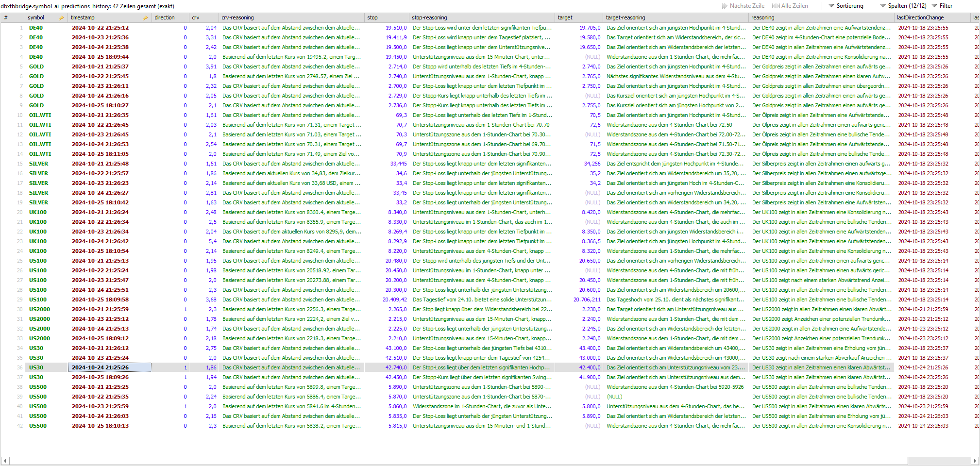Open the Filter panel
Screen dimensions: 980x466
tap(942, 6)
